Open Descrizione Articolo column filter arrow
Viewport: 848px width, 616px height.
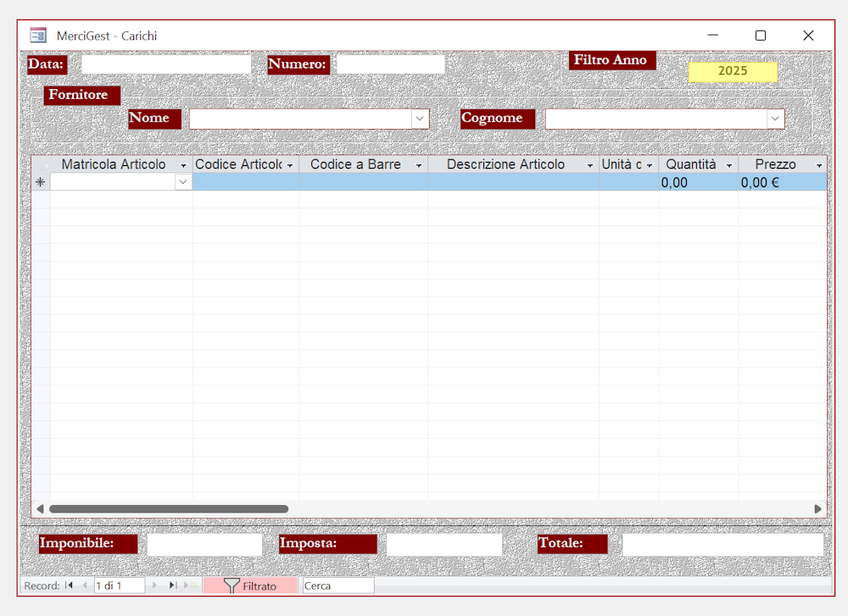point(589,165)
